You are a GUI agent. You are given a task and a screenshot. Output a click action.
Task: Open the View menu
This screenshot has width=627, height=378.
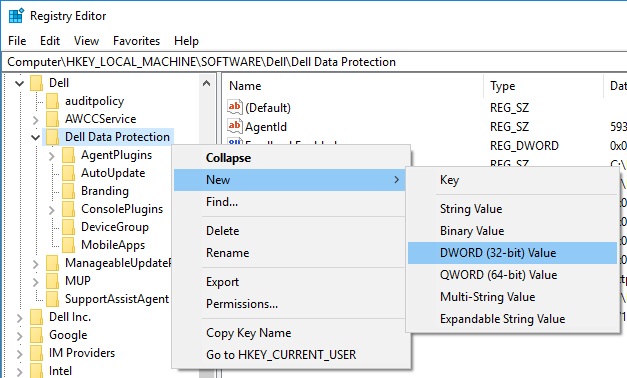pos(86,41)
